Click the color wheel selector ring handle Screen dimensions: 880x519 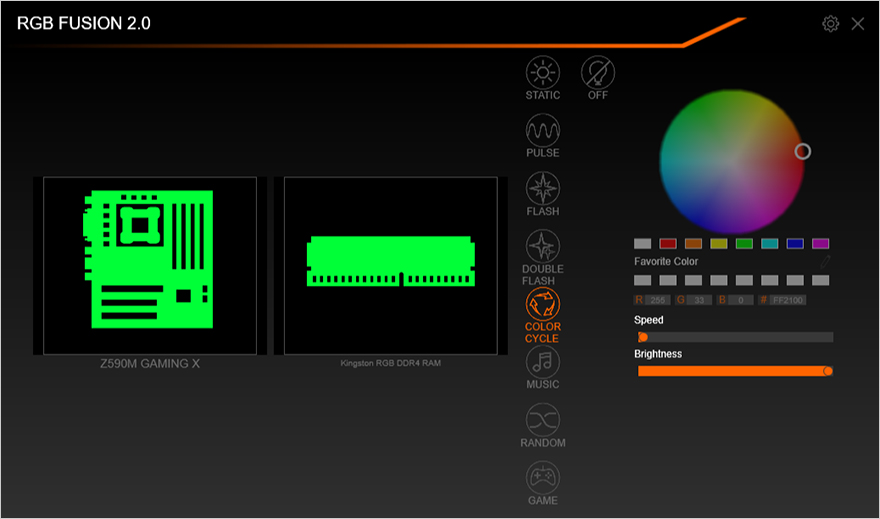pyautogui.click(x=803, y=151)
